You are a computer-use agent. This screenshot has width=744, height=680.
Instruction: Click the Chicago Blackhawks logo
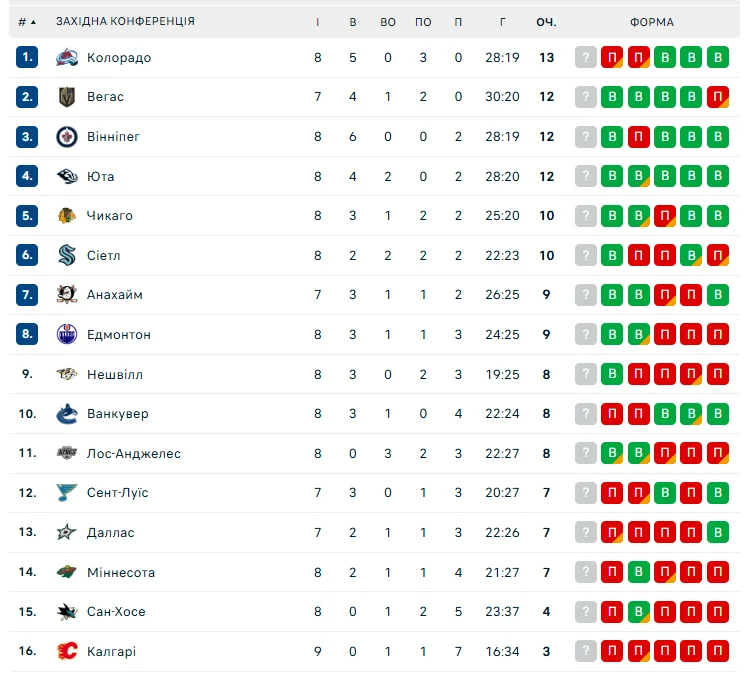coord(67,216)
